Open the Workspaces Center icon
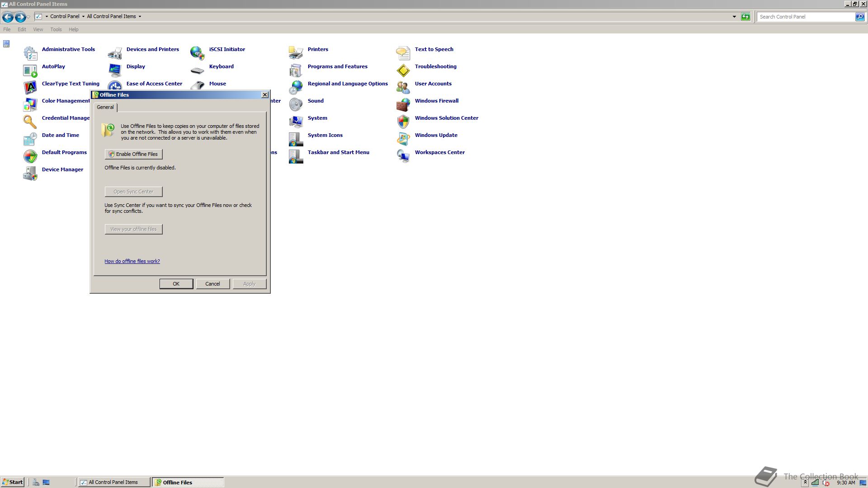Screen dimensions: 868x488 coord(403,156)
